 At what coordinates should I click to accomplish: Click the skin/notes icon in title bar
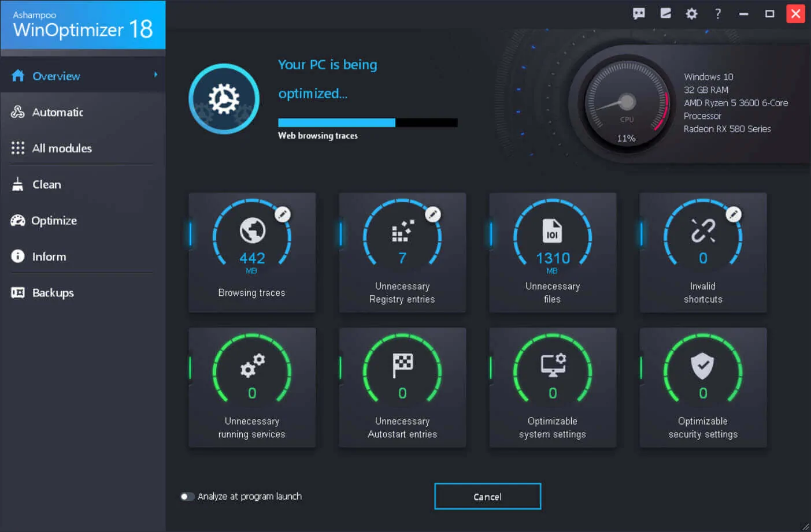(x=665, y=13)
